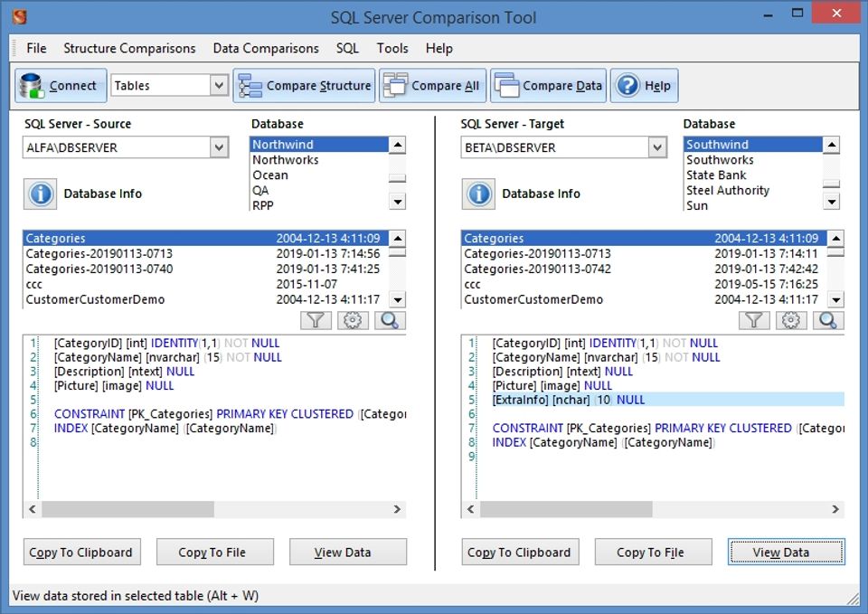Click the Compare All toolbar button

pos(432,85)
